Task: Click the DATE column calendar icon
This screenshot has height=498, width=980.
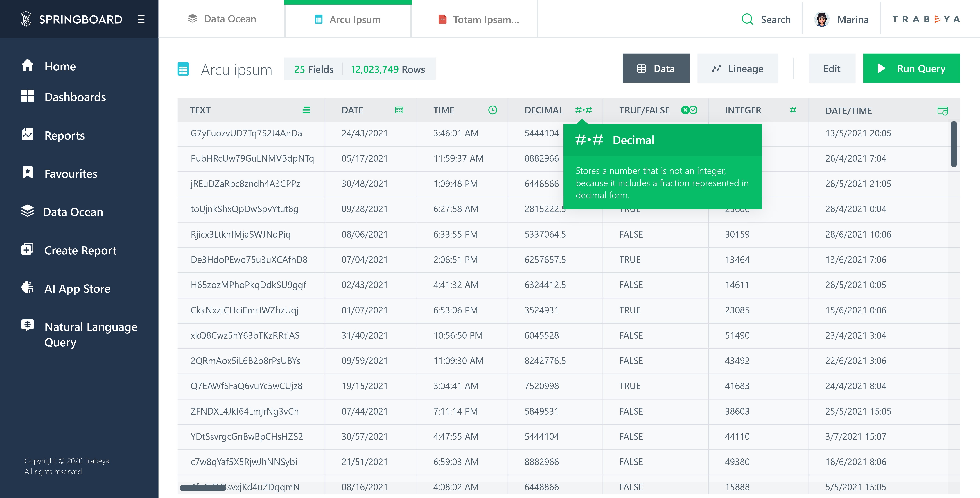Action: point(399,110)
